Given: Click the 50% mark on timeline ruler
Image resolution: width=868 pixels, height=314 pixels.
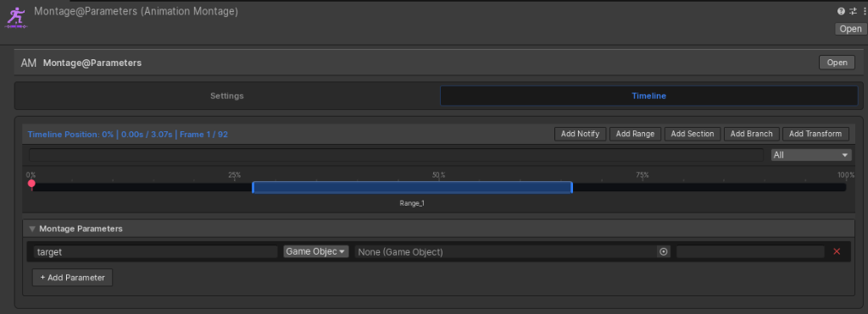Looking at the screenshot, I should pos(438,175).
